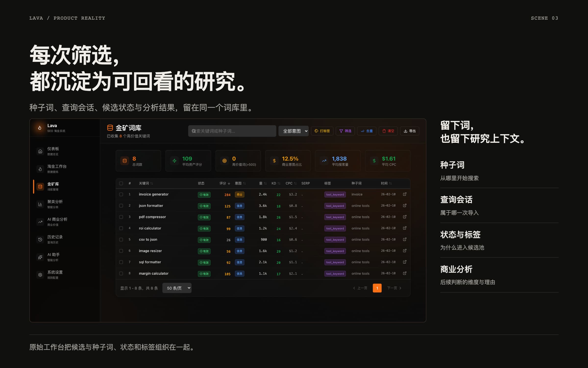Sort by 时间 column header
This screenshot has width=588, height=368.
(x=386, y=183)
